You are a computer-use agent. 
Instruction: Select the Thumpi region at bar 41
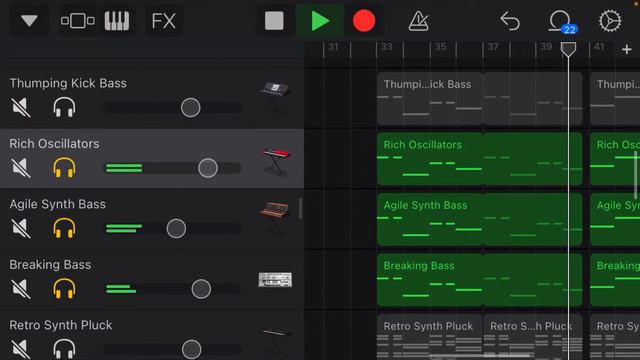point(615,98)
